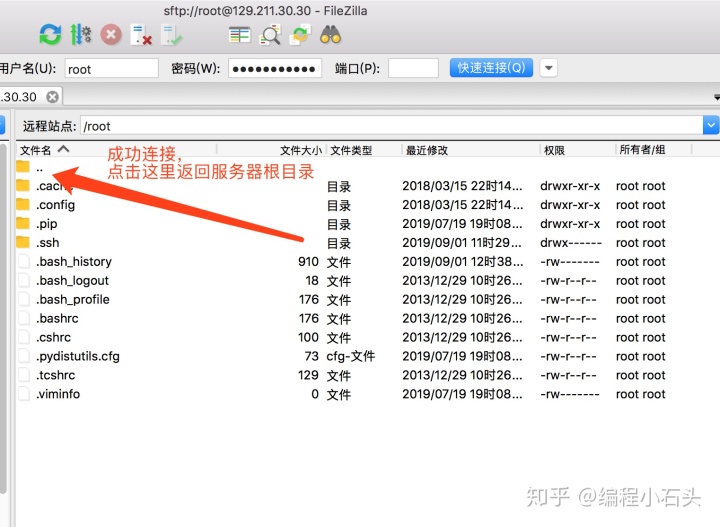Screen dimensions: 720x527
Task: Select the .tcshrc file icon
Action: (x=23, y=375)
